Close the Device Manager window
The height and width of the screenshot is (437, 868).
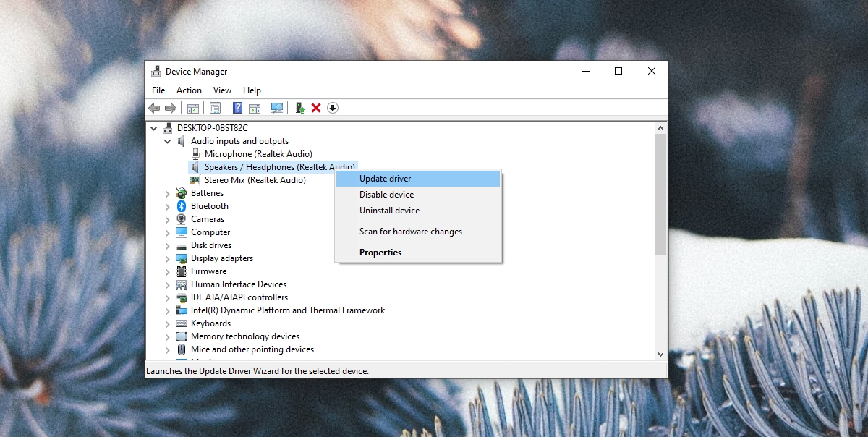click(652, 71)
